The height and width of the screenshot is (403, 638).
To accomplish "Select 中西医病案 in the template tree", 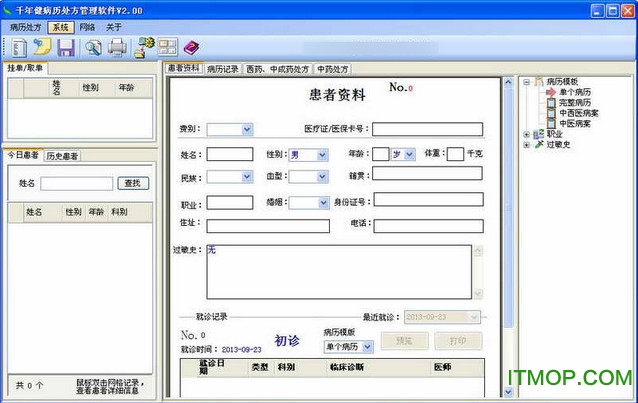I will [579, 113].
